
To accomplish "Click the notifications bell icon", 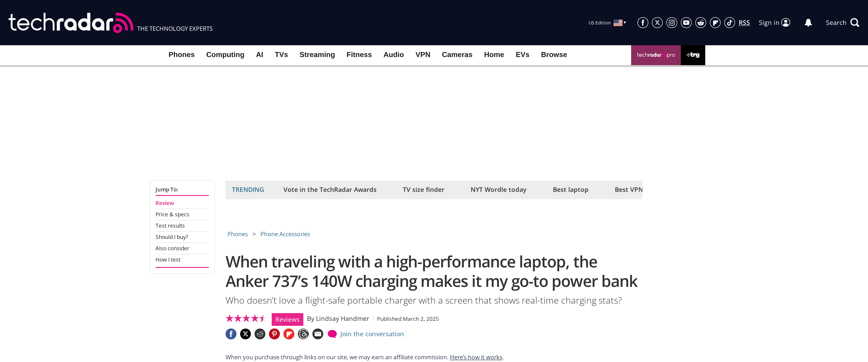I will pyautogui.click(x=808, y=23).
